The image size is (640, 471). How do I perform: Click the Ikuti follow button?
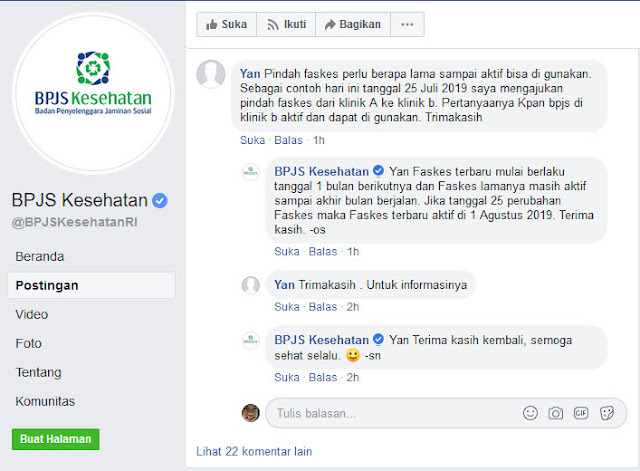pos(286,24)
